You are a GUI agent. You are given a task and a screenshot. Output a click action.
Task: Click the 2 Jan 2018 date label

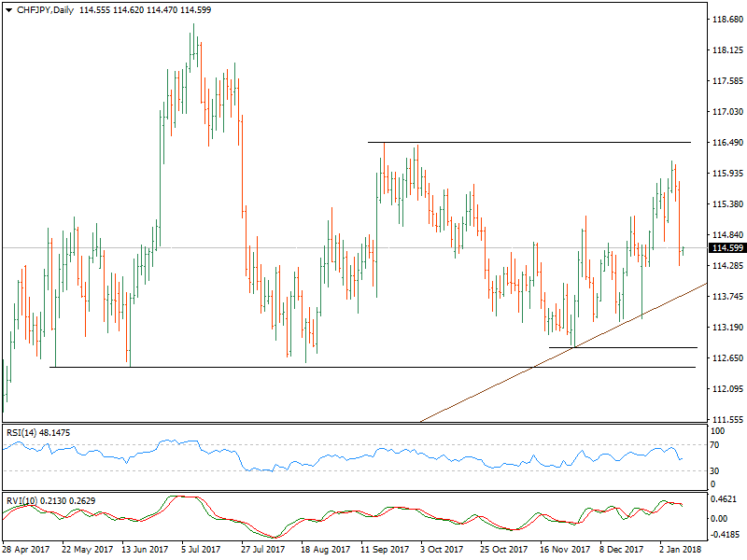(x=680, y=550)
